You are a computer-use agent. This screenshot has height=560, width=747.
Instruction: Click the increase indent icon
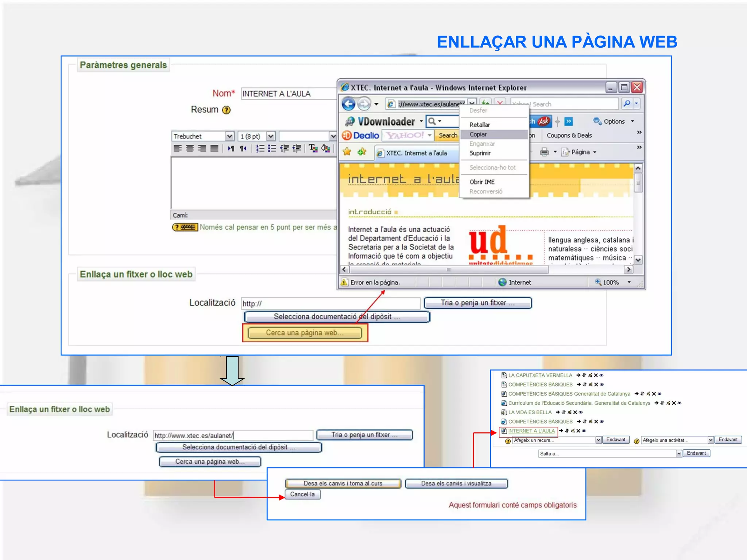[297, 148]
